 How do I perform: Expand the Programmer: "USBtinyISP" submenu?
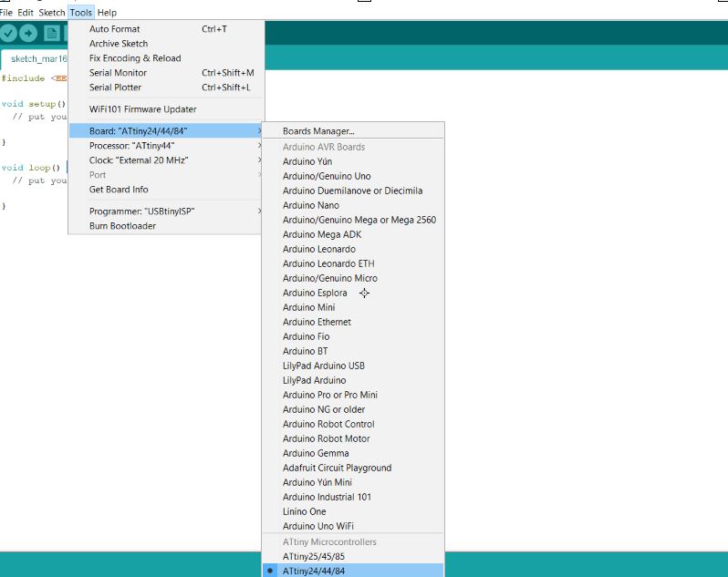tap(166, 211)
